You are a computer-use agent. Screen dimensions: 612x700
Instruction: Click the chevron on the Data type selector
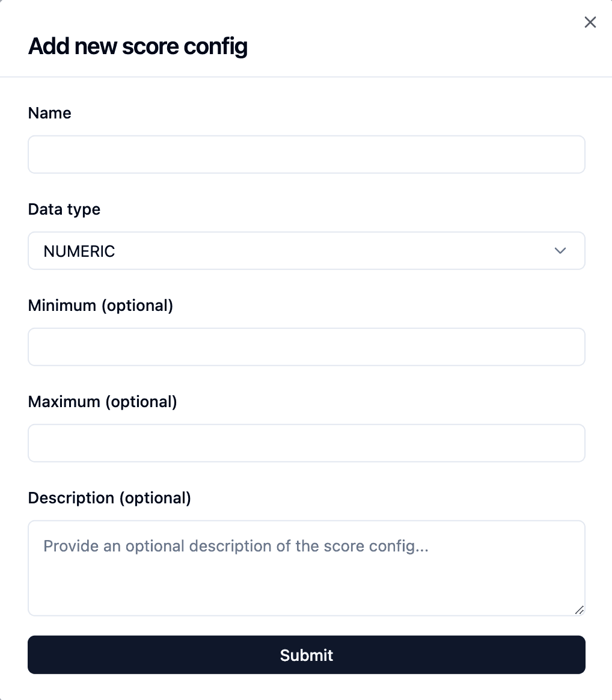[x=560, y=251]
